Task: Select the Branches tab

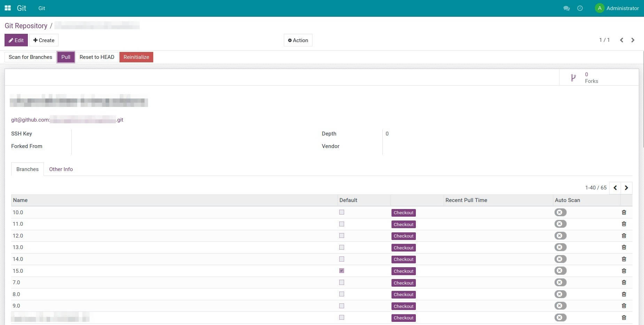Action: click(28, 169)
